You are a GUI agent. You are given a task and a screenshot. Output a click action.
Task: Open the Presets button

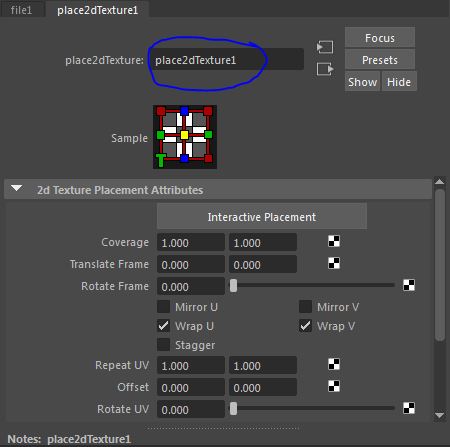pos(380,60)
